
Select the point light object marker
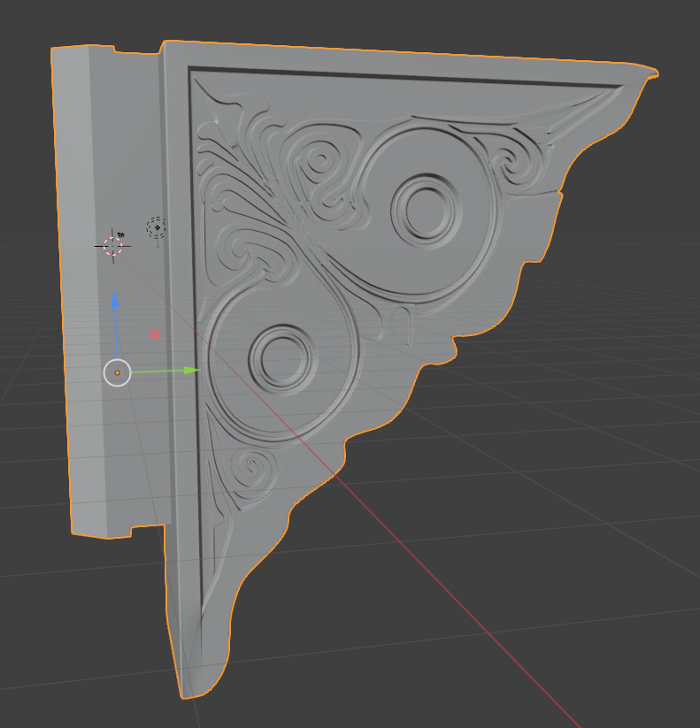157,227
